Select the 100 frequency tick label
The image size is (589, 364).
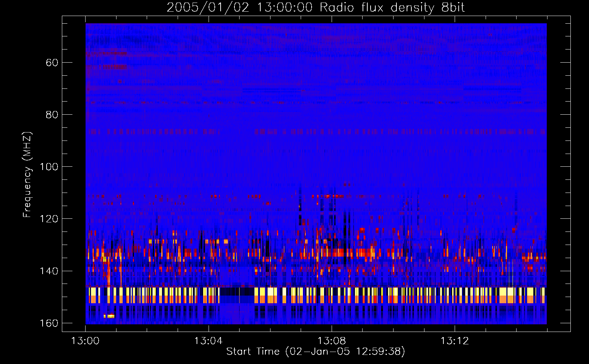(x=49, y=167)
